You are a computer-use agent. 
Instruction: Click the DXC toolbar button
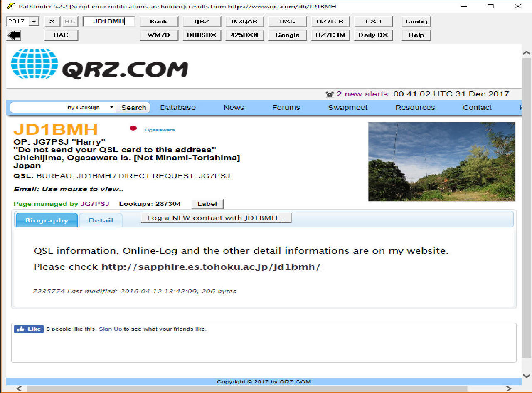[x=288, y=22]
